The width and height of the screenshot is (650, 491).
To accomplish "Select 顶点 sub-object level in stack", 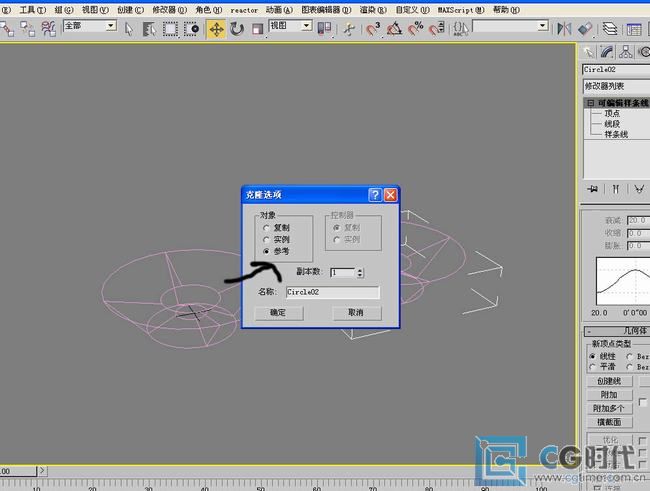I will (612, 113).
